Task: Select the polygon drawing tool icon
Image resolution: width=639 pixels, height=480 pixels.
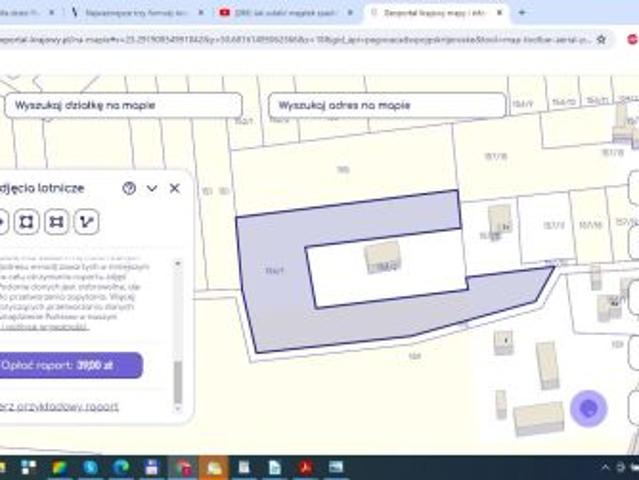Action: click(x=26, y=222)
